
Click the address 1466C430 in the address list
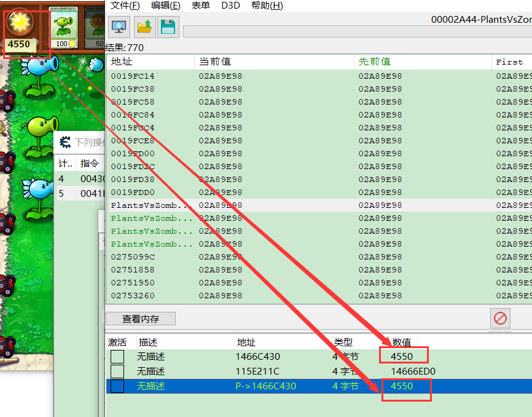(x=258, y=357)
